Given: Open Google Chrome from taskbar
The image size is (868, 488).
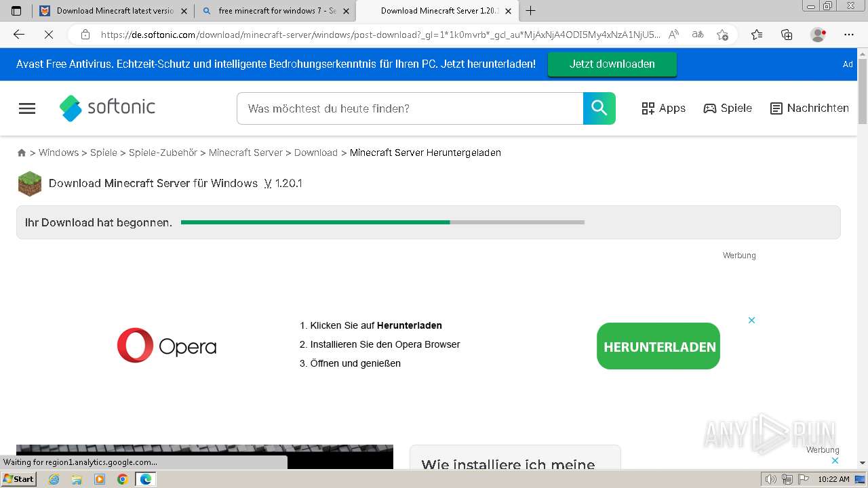Looking at the screenshot, I should (123, 479).
